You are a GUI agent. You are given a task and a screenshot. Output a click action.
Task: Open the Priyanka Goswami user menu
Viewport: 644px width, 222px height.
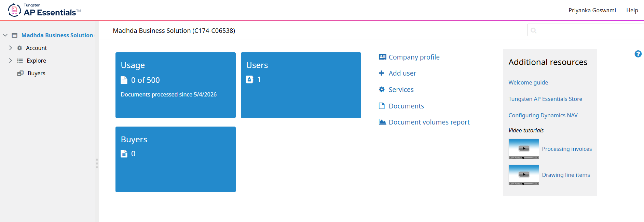coord(592,10)
